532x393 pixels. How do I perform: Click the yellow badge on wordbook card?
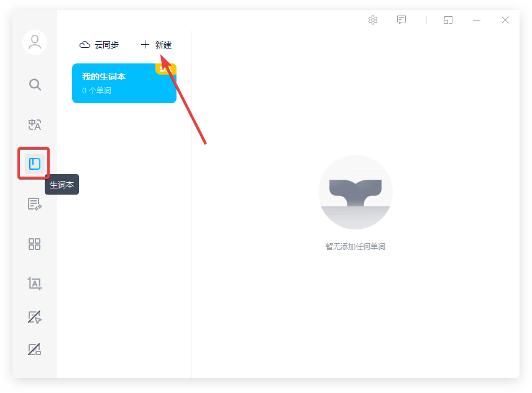coord(166,68)
